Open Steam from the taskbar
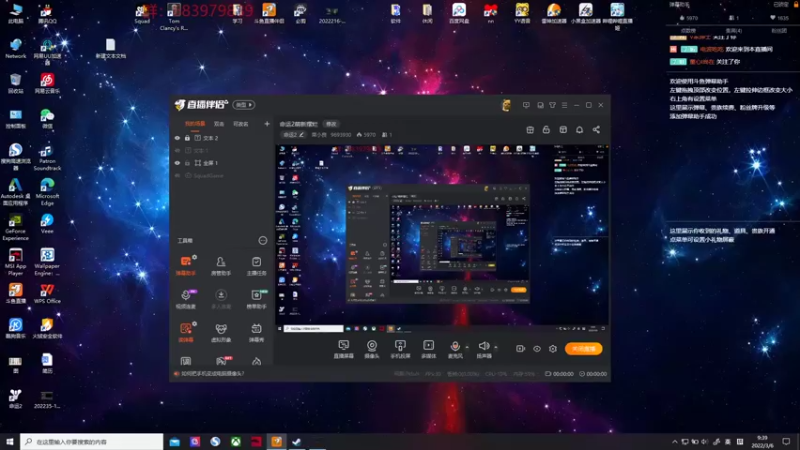The width and height of the screenshot is (800, 450). [296, 442]
